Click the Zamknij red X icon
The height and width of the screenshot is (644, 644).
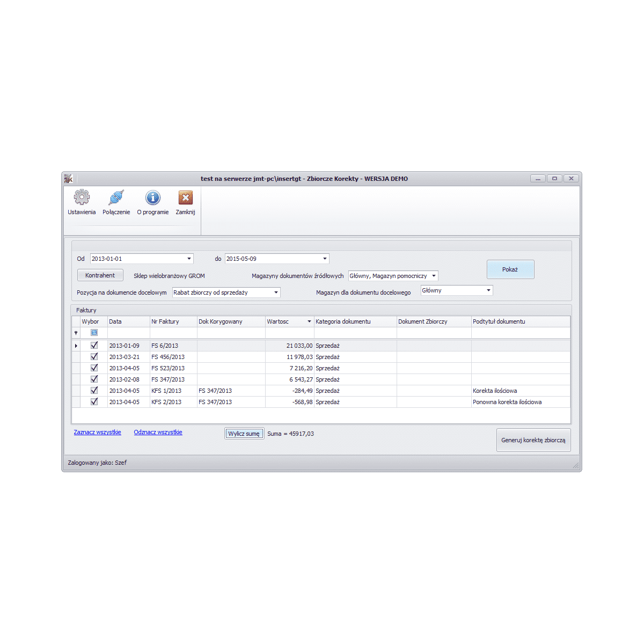tap(185, 198)
